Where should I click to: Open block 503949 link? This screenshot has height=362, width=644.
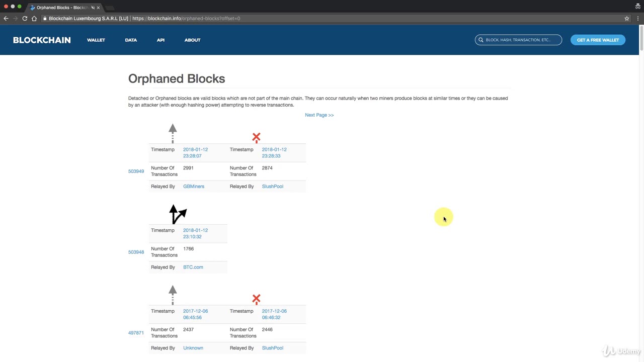[x=136, y=171]
